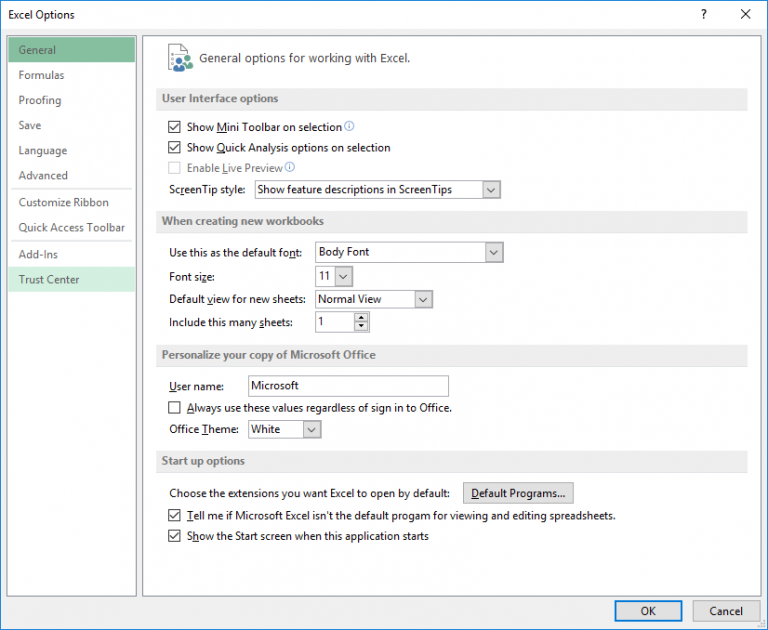The image size is (768, 630).
Task: Select the General category
Action: pyautogui.click(x=72, y=49)
